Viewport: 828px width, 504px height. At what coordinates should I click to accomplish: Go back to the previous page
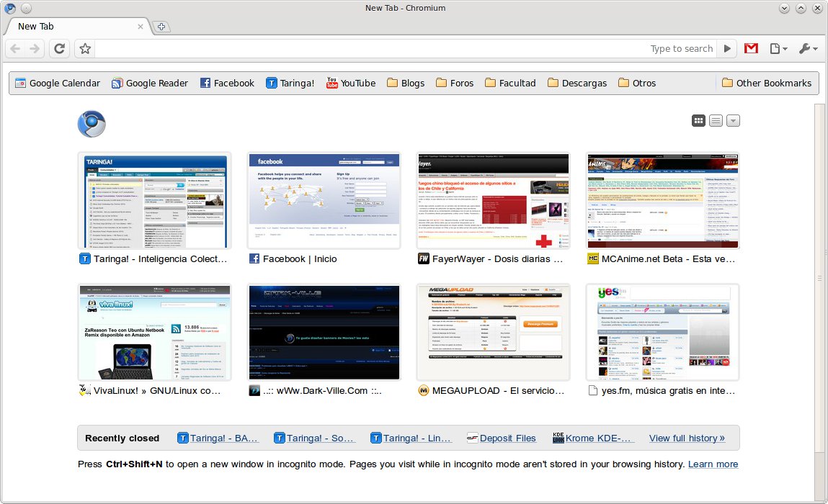coord(15,48)
